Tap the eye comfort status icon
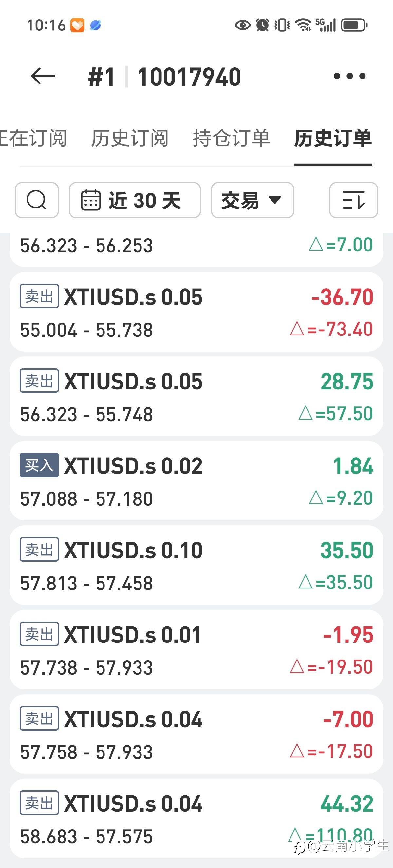Screen dimensions: 393x868 click(242, 25)
